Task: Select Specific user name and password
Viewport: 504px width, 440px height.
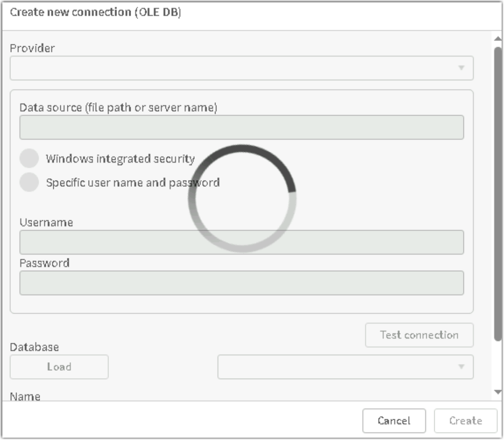Action: pyautogui.click(x=29, y=182)
